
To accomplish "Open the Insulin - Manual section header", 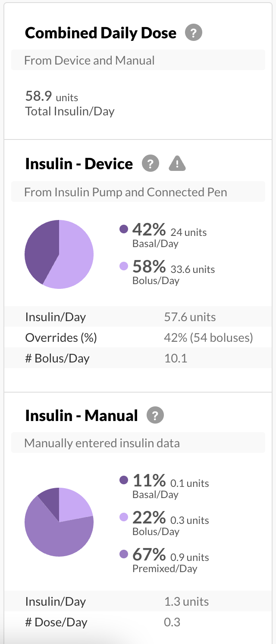I will (x=82, y=415).
